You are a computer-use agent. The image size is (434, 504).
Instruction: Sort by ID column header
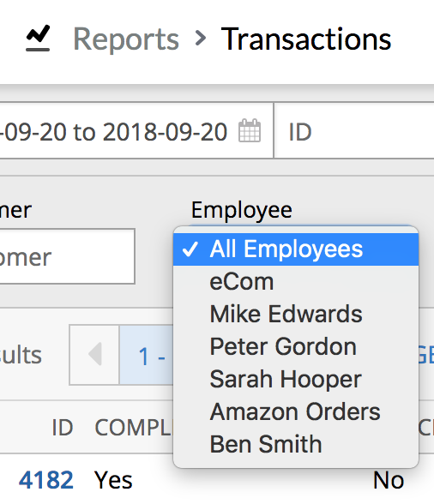[x=63, y=428]
